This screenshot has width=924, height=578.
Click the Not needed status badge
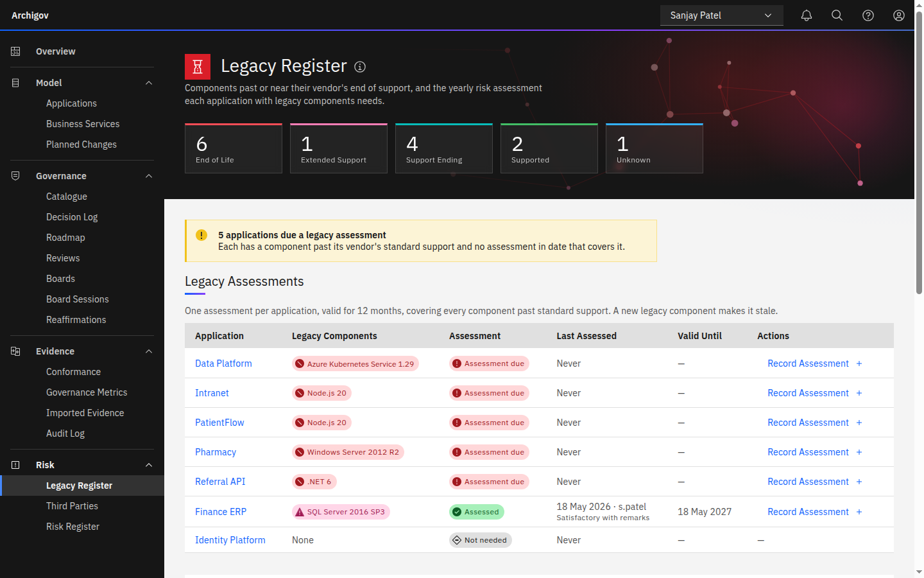pyautogui.click(x=481, y=540)
